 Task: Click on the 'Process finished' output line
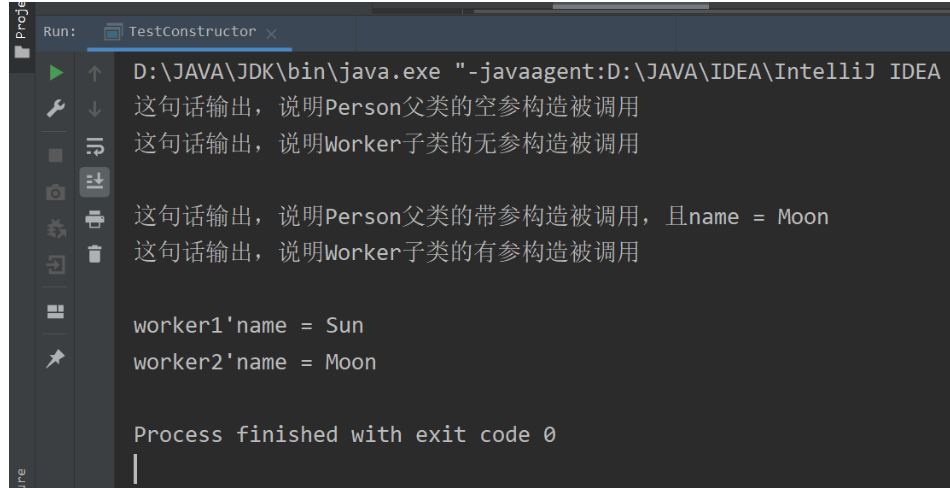tap(344, 434)
